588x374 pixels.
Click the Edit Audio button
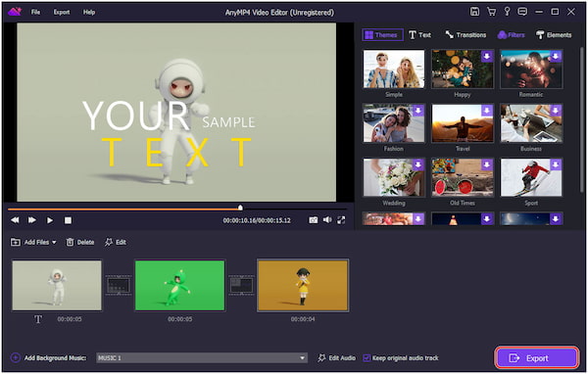337,358
